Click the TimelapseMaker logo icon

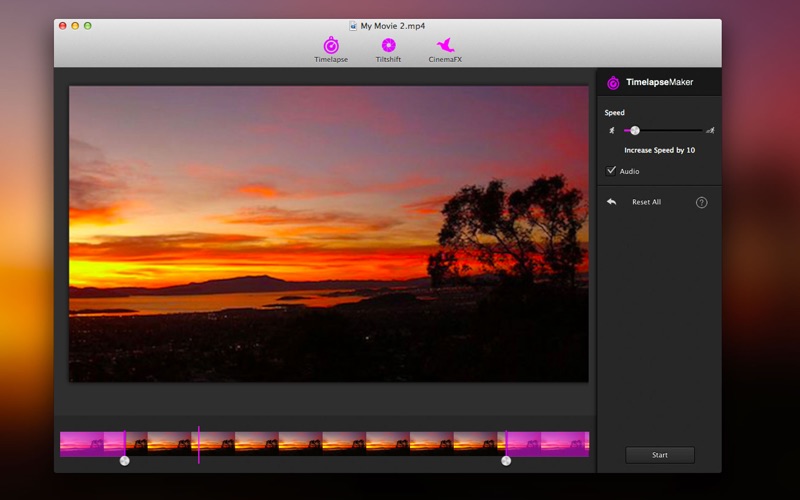click(x=613, y=82)
